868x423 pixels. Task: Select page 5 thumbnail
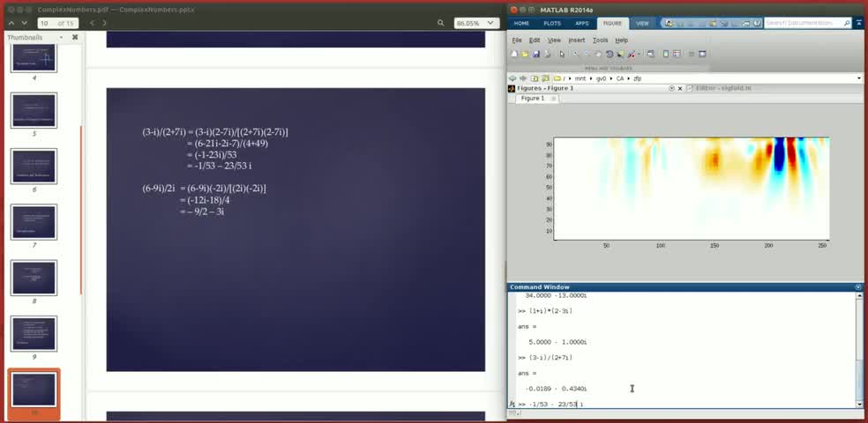[34, 110]
